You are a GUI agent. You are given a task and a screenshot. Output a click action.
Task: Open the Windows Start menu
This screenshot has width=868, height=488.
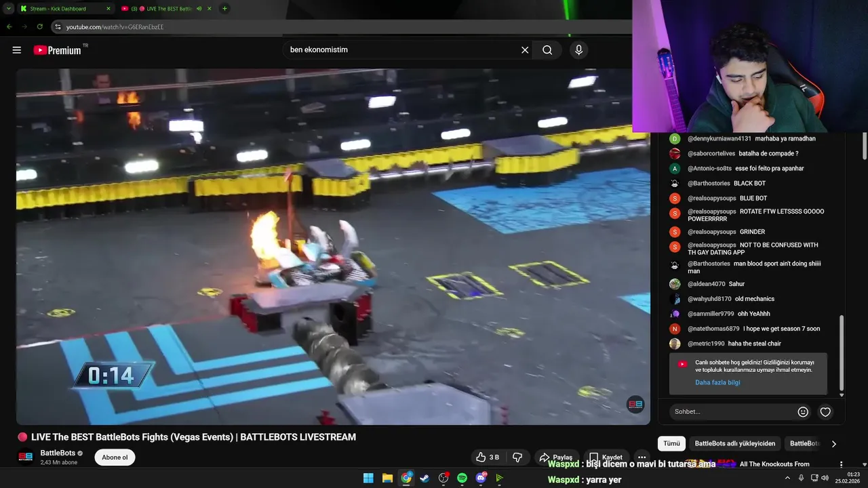(368, 478)
